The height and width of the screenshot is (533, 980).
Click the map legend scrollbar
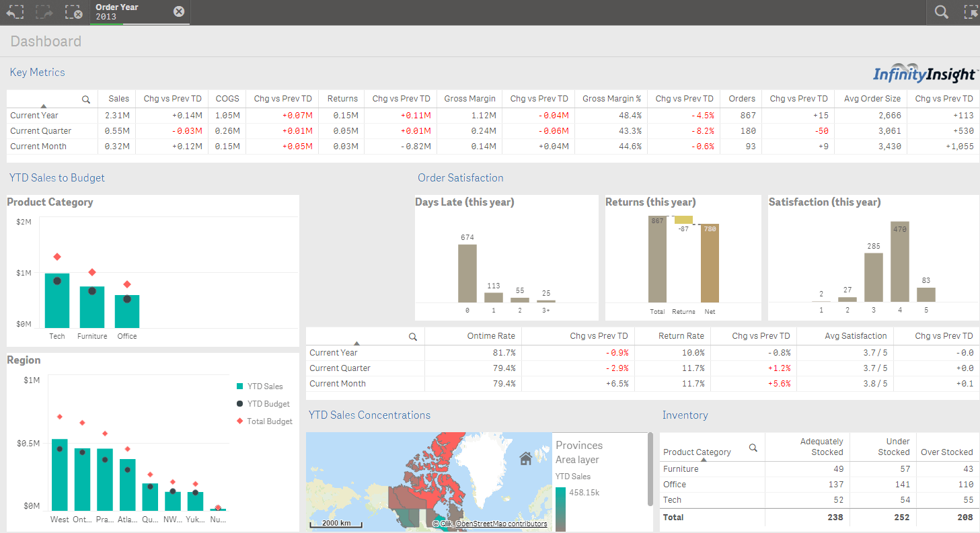pos(650,469)
